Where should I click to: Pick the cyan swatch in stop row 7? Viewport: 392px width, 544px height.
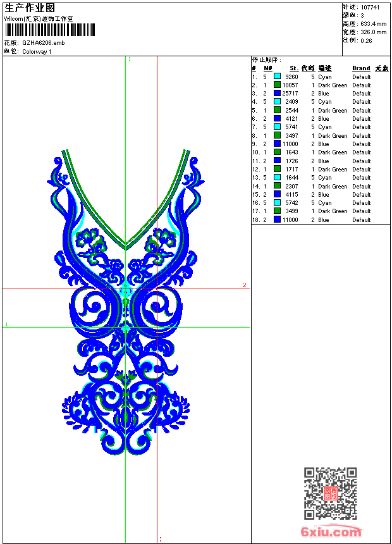[x=277, y=127]
